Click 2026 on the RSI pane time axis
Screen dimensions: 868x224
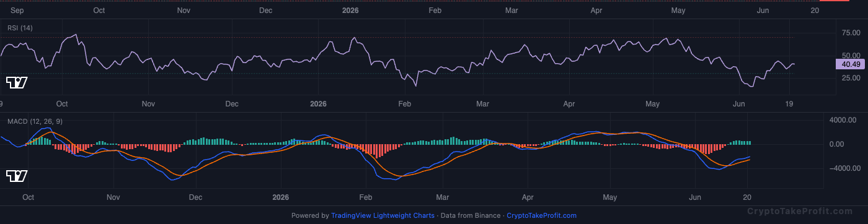[318, 104]
